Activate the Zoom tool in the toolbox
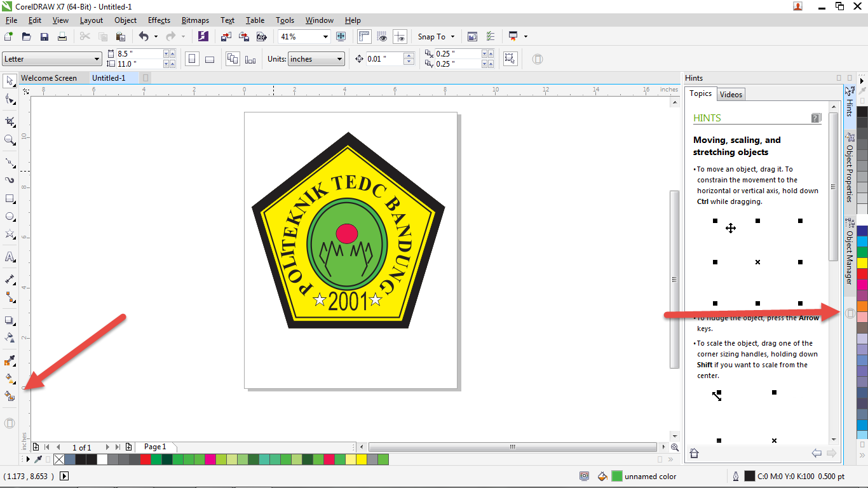The width and height of the screenshot is (868, 488). [x=10, y=140]
